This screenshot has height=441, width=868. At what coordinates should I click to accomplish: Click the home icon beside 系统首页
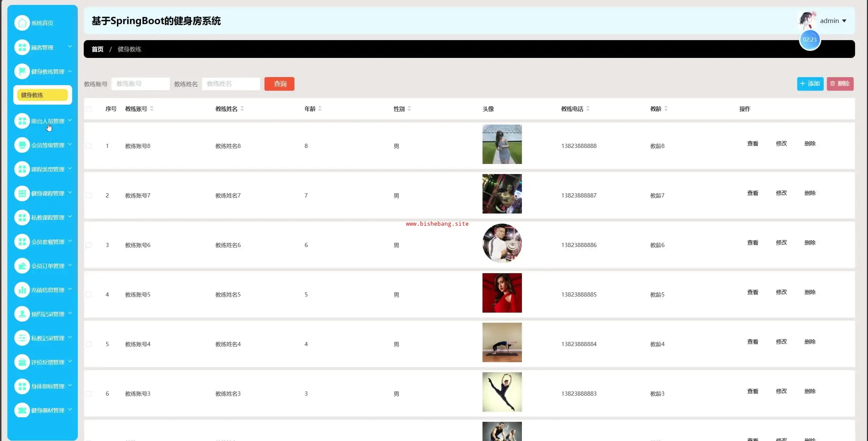pyautogui.click(x=22, y=23)
